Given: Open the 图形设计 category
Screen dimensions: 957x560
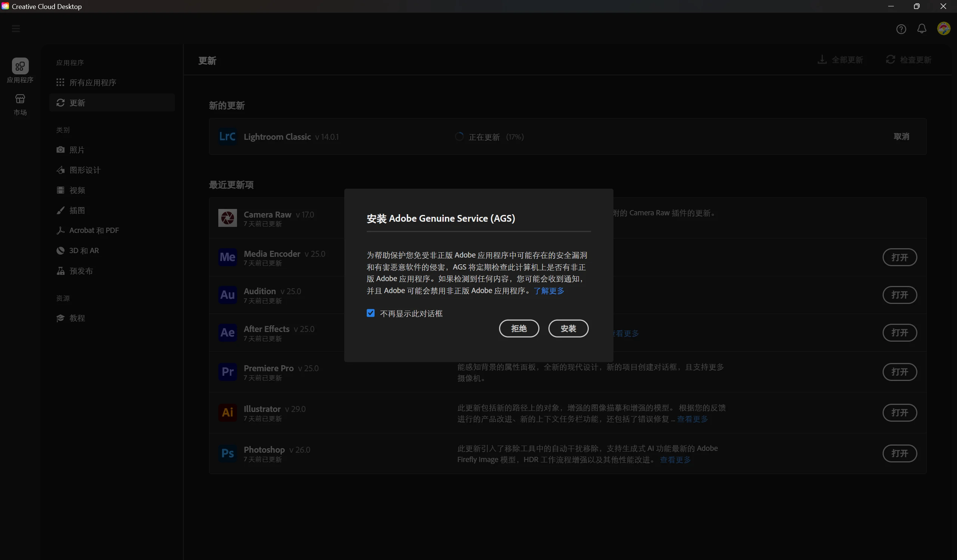Looking at the screenshot, I should click(x=85, y=170).
